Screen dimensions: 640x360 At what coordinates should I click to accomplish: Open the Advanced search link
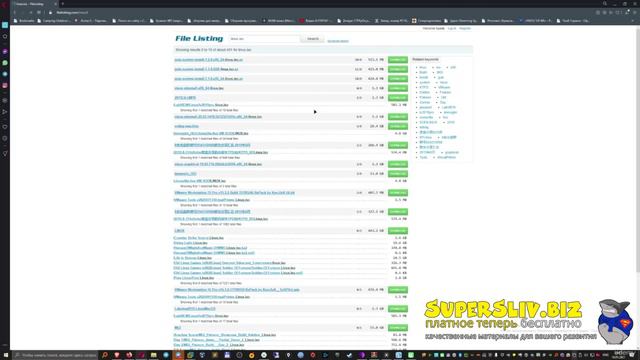point(338,41)
